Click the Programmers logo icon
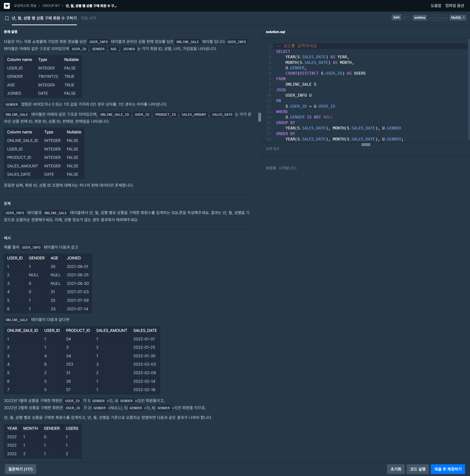 (x=7, y=6)
